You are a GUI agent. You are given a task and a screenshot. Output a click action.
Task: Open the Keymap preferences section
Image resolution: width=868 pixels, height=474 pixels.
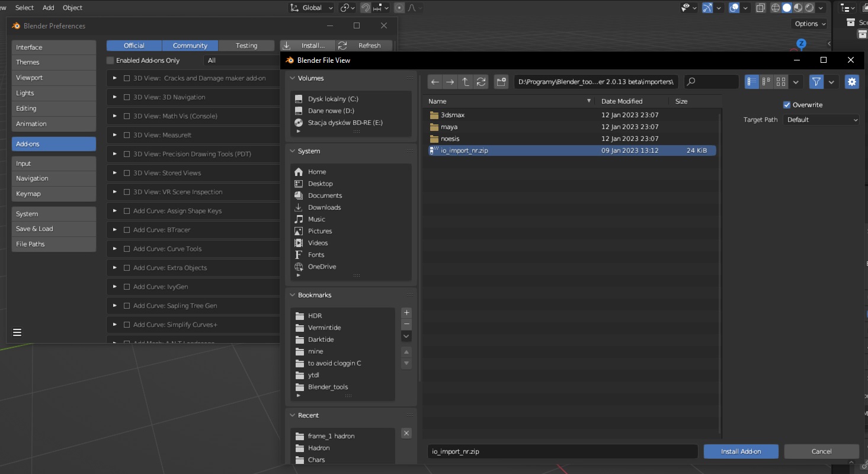(53, 194)
